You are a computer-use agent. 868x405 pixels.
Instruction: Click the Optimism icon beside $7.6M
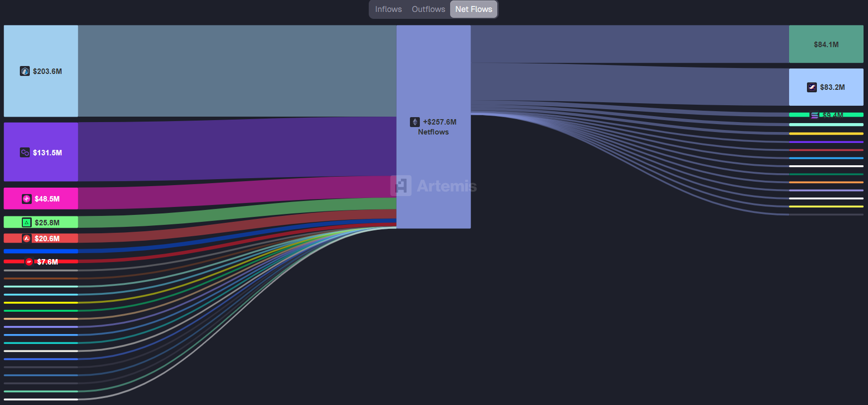(29, 262)
